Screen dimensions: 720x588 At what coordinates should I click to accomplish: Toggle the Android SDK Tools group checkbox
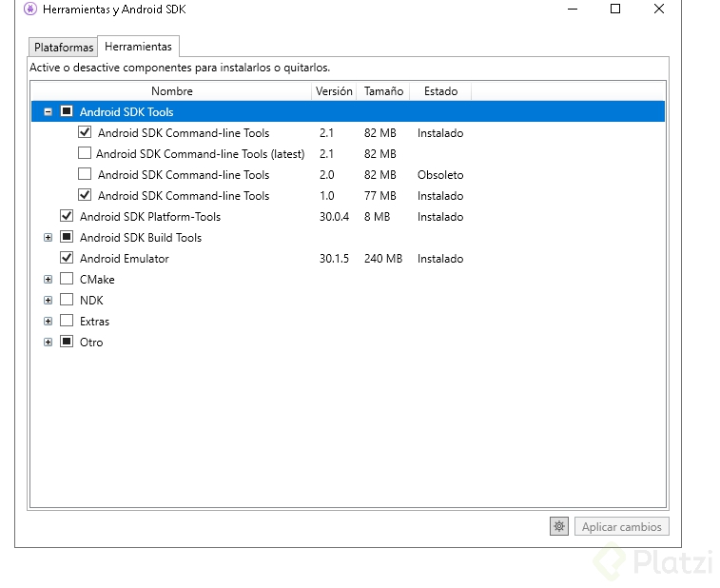67,111
